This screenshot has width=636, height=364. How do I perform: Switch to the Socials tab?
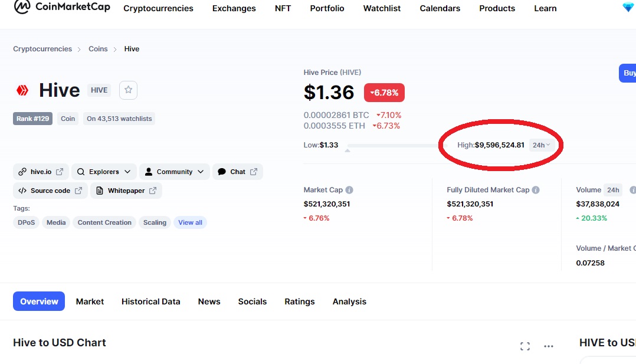pos(253,301)
